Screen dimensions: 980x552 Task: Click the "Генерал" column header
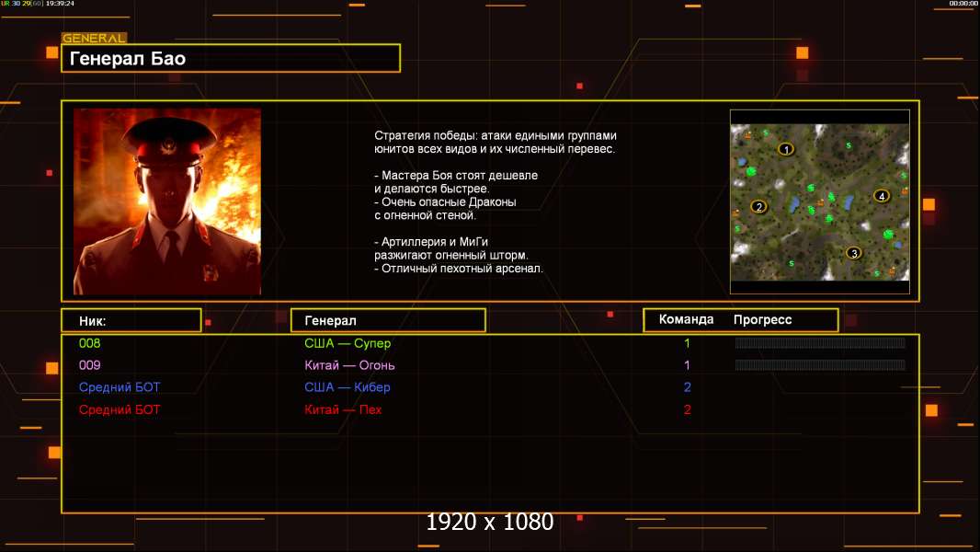[x=388, y=321]
